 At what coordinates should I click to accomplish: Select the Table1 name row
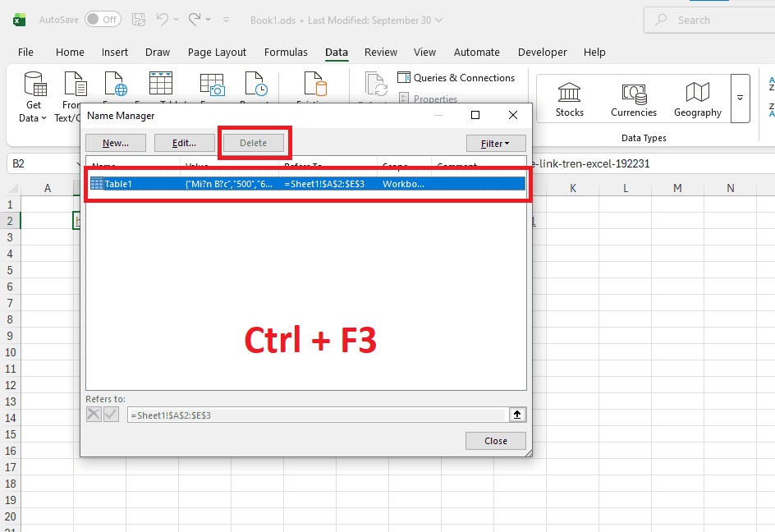[x=306, y=184]
